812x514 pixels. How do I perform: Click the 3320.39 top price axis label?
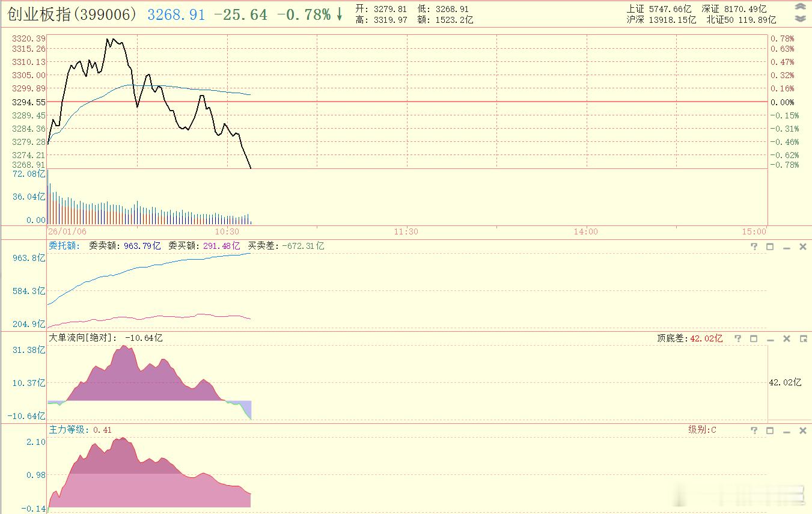click(29, 38)
